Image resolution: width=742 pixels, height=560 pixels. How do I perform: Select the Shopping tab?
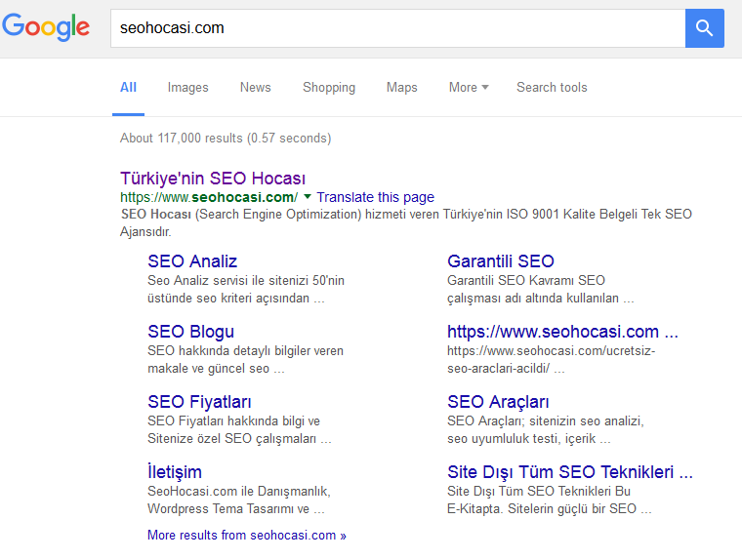click(x=329, y=88)
